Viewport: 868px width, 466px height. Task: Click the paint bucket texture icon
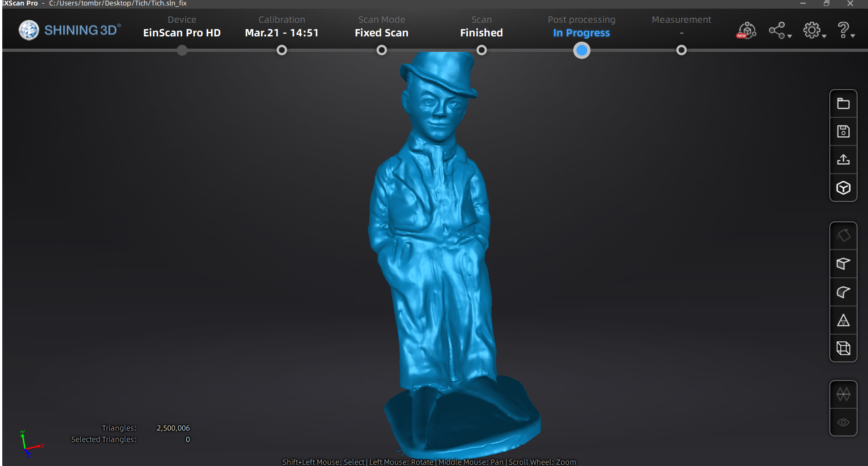click(843, 236)
